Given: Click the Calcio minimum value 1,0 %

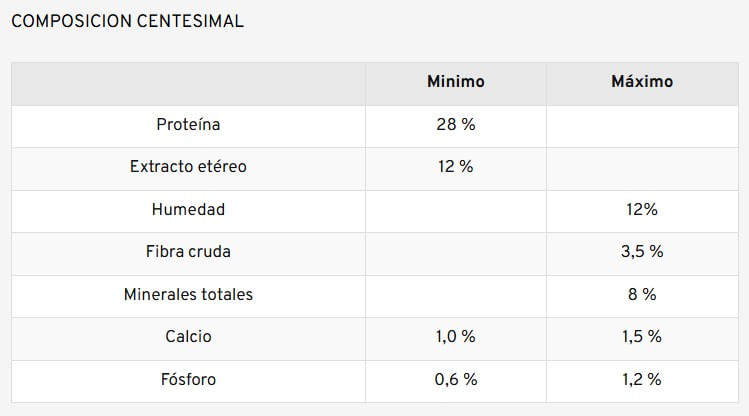Looking at the screenshot, I should click(x=455, y=337).
